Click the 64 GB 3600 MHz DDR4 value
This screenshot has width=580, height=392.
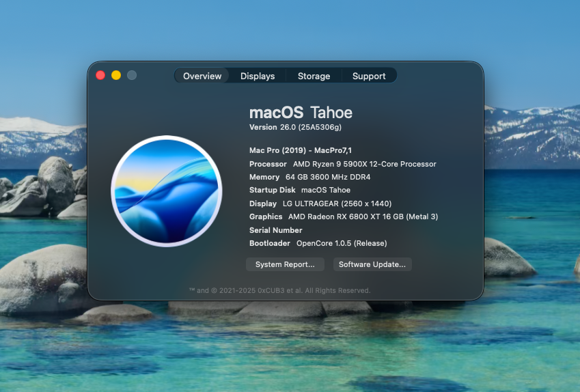pyautogui.click(x=328, y=177)
